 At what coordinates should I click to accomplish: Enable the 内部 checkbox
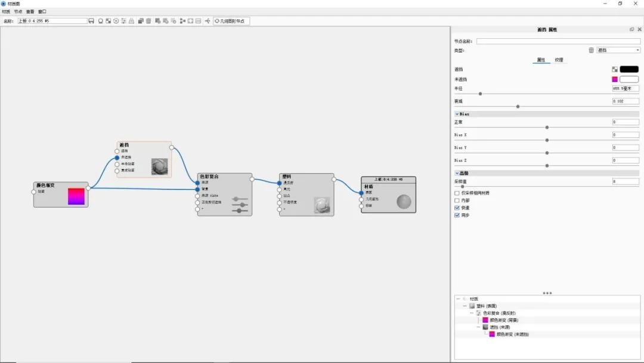(457, 201)
